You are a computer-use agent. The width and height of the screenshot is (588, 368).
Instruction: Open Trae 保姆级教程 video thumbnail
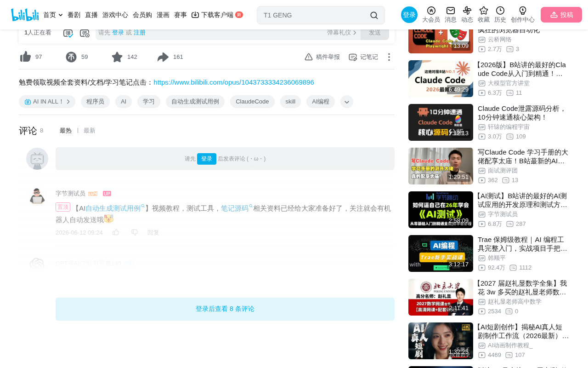click(x=441, y=253)
